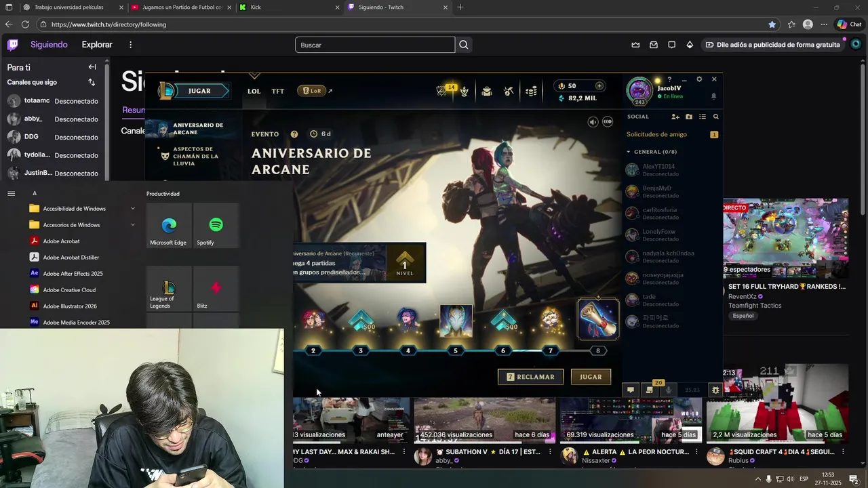The height and width of the screenshot is (488, 868).
Task: Click the level 4 marker on event track
Action: pyautogui.click(x=408, y=350)
